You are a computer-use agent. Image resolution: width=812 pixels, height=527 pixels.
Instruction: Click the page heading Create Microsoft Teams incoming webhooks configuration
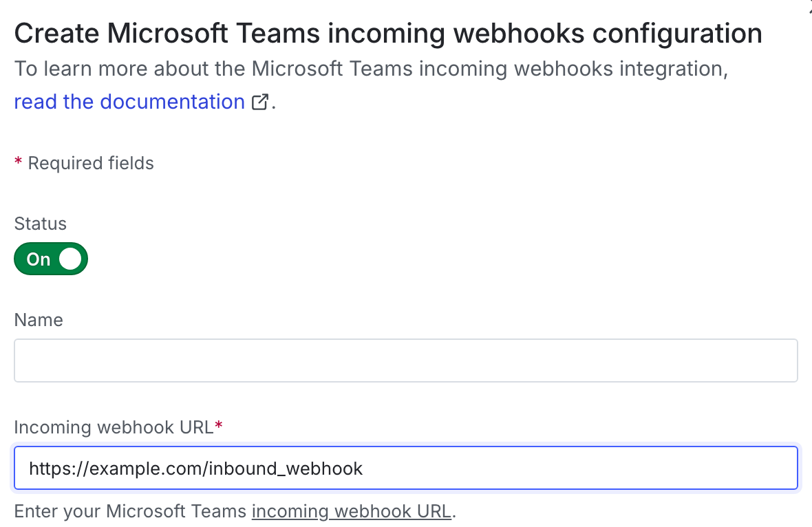tap(387, 32)
